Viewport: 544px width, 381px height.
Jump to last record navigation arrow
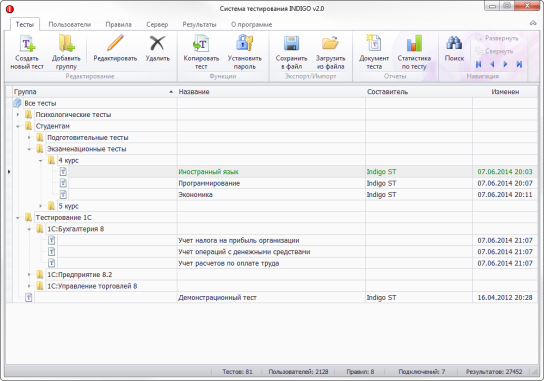click(x=519, y=64)
